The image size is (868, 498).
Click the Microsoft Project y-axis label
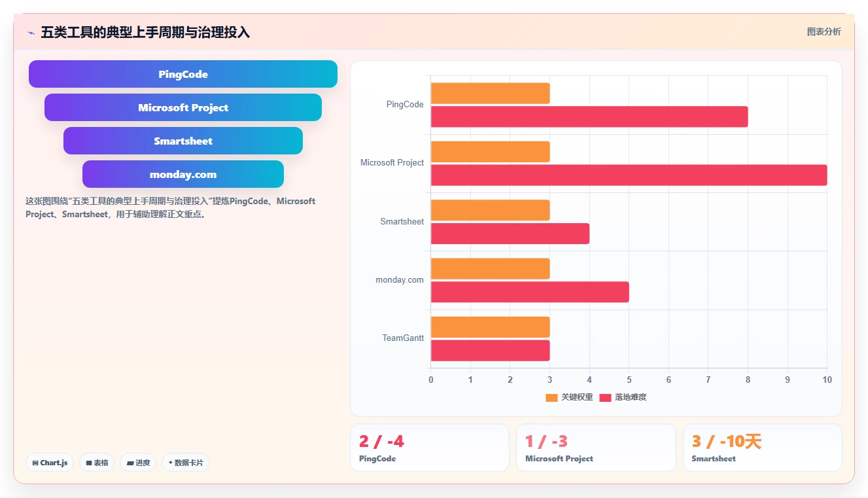[x=392, y=163]
